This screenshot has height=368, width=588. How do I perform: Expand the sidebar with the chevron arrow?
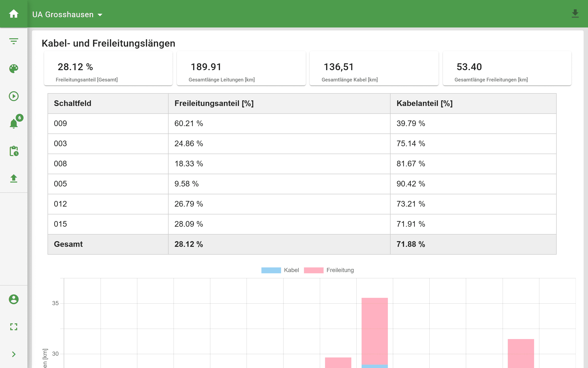point(14,354)
